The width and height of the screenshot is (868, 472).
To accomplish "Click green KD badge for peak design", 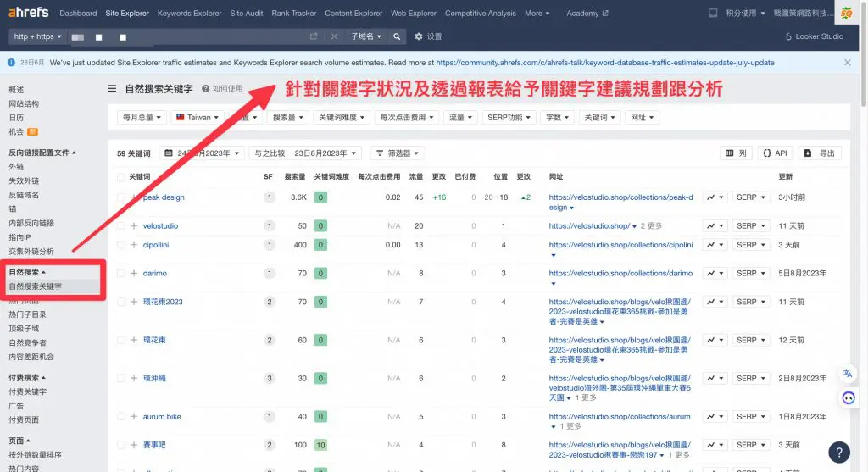I will click(x=320, y=197).
